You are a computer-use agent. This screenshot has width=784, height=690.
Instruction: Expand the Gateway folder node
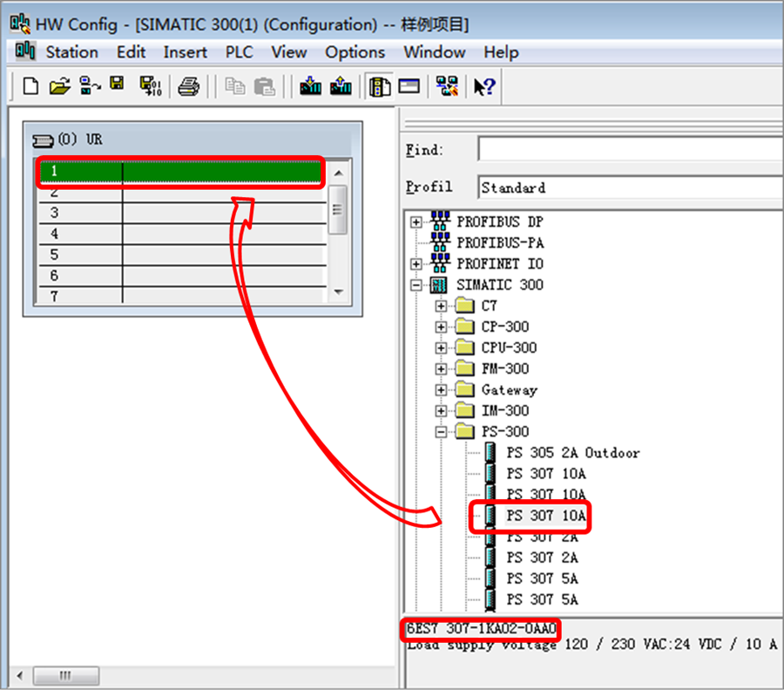[441, 390]
